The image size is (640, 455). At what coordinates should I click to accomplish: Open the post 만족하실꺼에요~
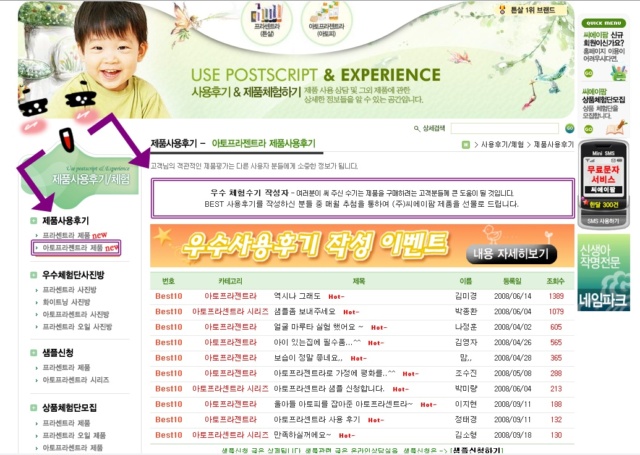coord(302,435)
